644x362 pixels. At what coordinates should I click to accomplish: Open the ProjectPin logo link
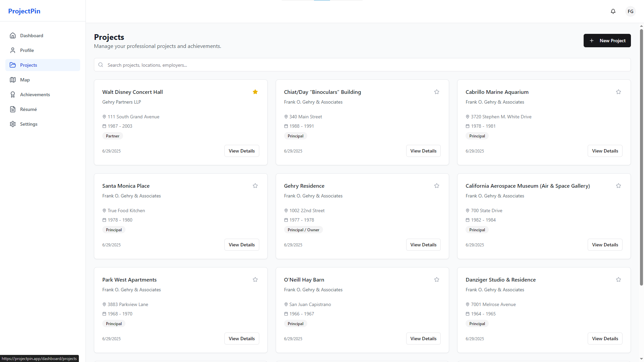(24, 11)
